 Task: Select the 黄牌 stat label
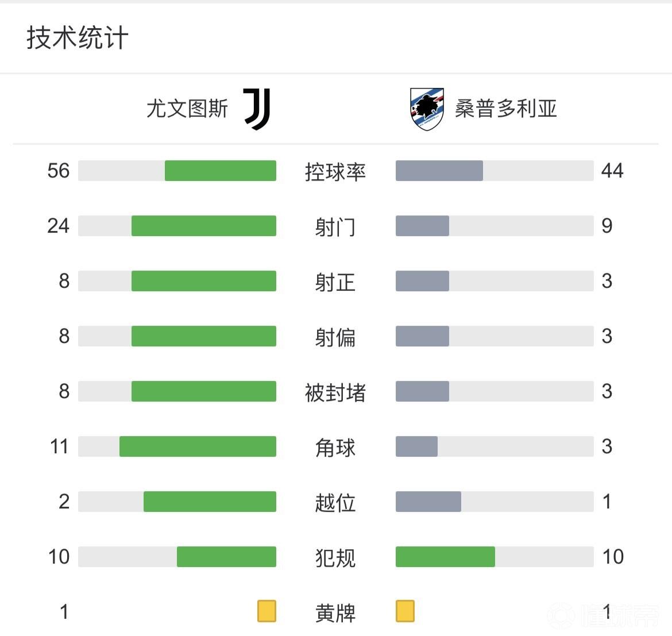[x=335, y=613]
